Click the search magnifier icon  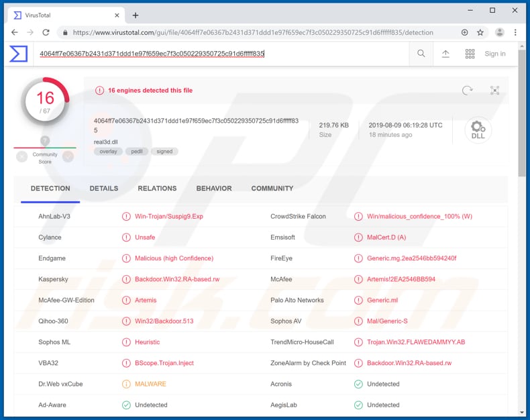[421, 54]
